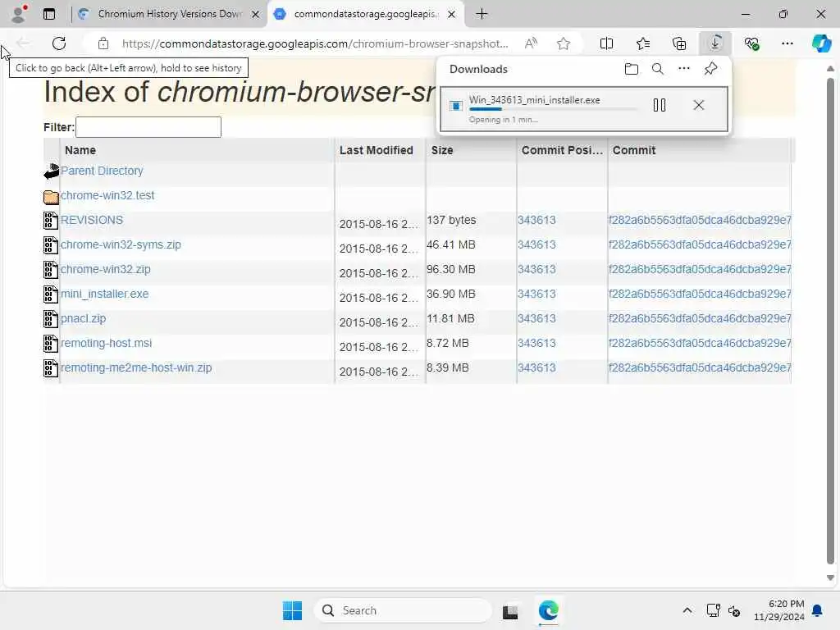This screenshot has width=840, height=630.
Task: Open the notifications bell icon
Action: [818, 610]
